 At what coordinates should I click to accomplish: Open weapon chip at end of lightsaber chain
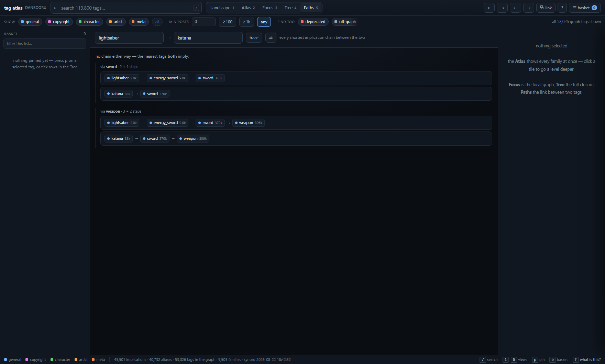pos(249,123)
